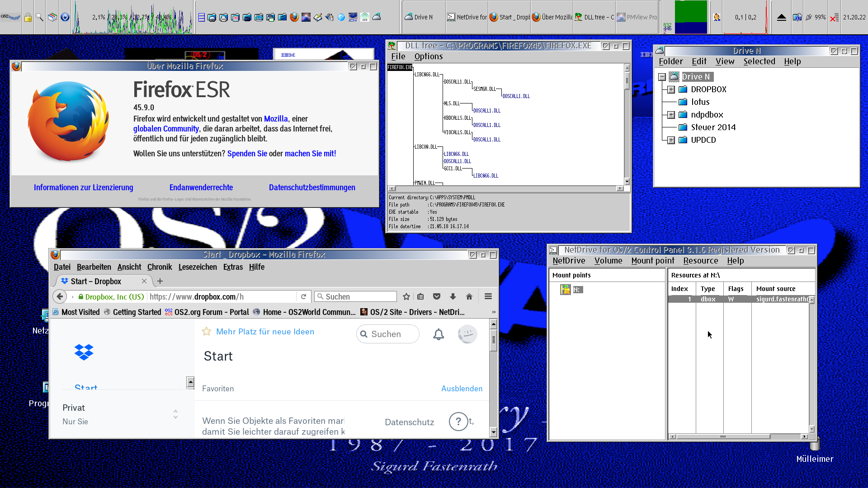Expand the DROPBOX folder in Drive N
This screenshot has width=868, height=488.
point(671,89)
